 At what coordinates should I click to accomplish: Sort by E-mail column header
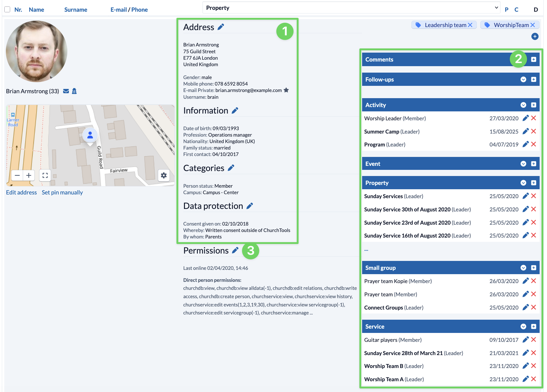[x=119, y=10]
